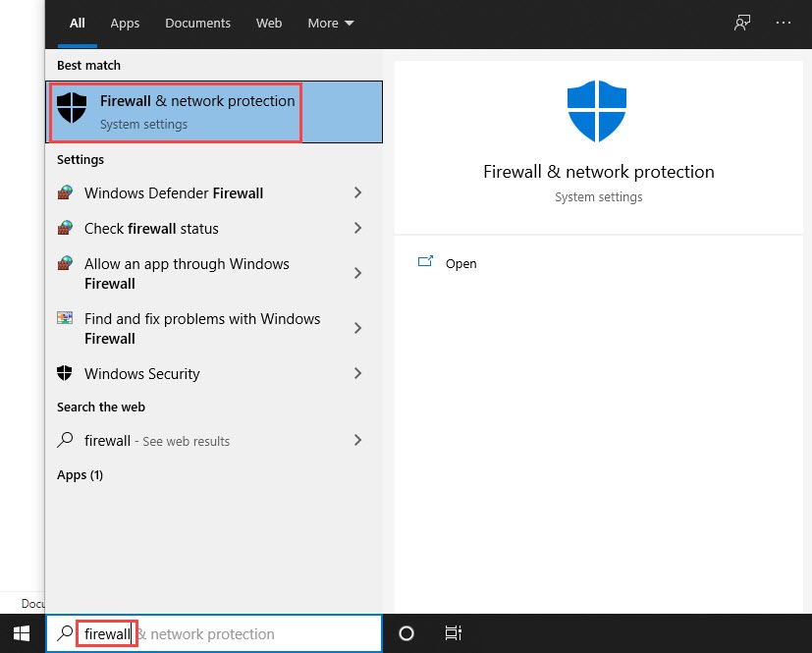Open the More dropdown filter
Image resolution: width=812 pixels, height=653 pixels.
[x=331, y=23]
